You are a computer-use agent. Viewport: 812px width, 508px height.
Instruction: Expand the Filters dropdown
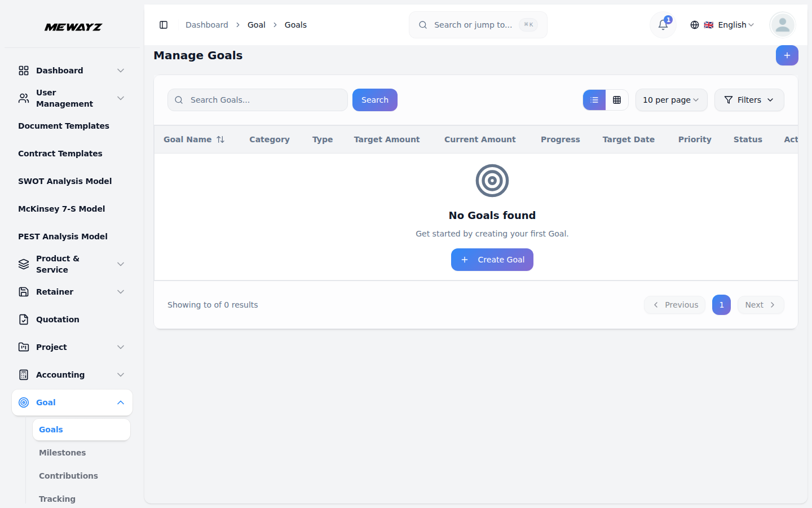tap(749, 100)
